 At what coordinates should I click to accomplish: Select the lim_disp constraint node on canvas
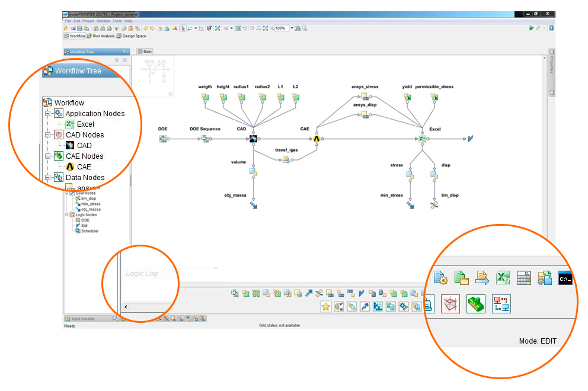[434, 205]
